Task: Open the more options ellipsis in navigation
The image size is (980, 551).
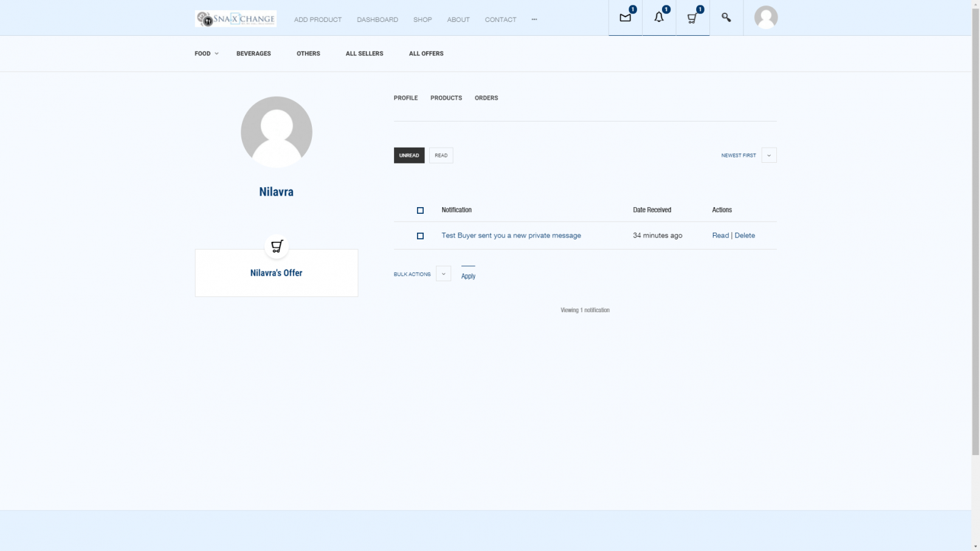Action: coord(534,19)
